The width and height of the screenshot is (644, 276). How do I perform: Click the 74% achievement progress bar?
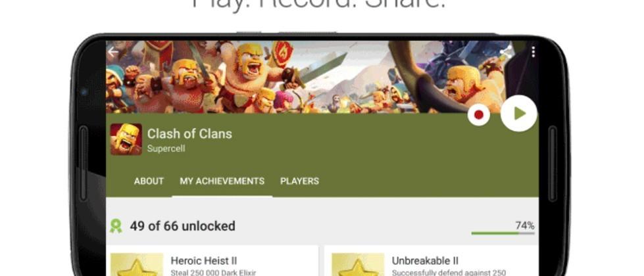point(503,233)
